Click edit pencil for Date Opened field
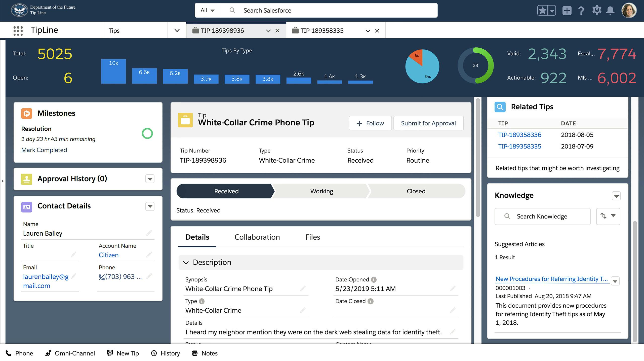 pos(453,288)
